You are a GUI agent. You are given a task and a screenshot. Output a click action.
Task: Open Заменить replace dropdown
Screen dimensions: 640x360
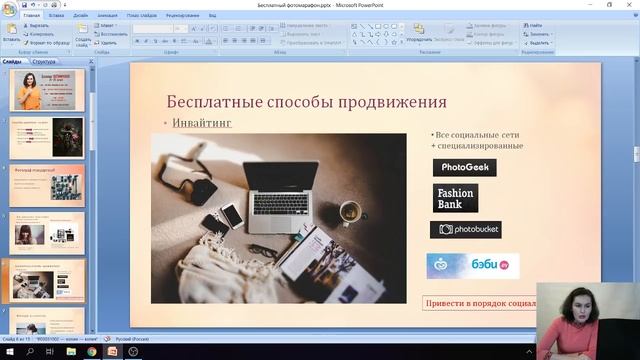[x=538, y=34]
